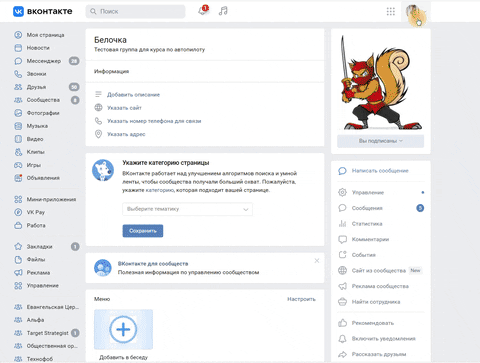Click Указать номер телефона для связи
Image resolution: width=480 pixels, height=363 pixels.
(x=154, y=121)
